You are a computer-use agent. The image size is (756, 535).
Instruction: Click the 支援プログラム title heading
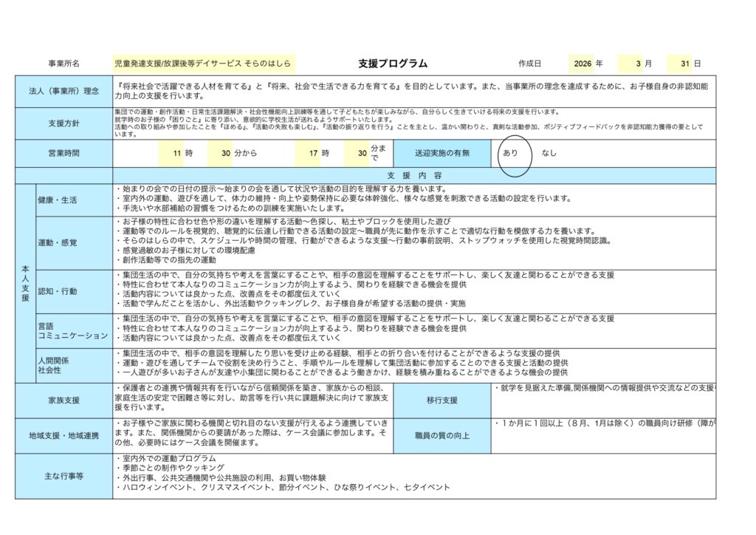click(x=392, y=64)
